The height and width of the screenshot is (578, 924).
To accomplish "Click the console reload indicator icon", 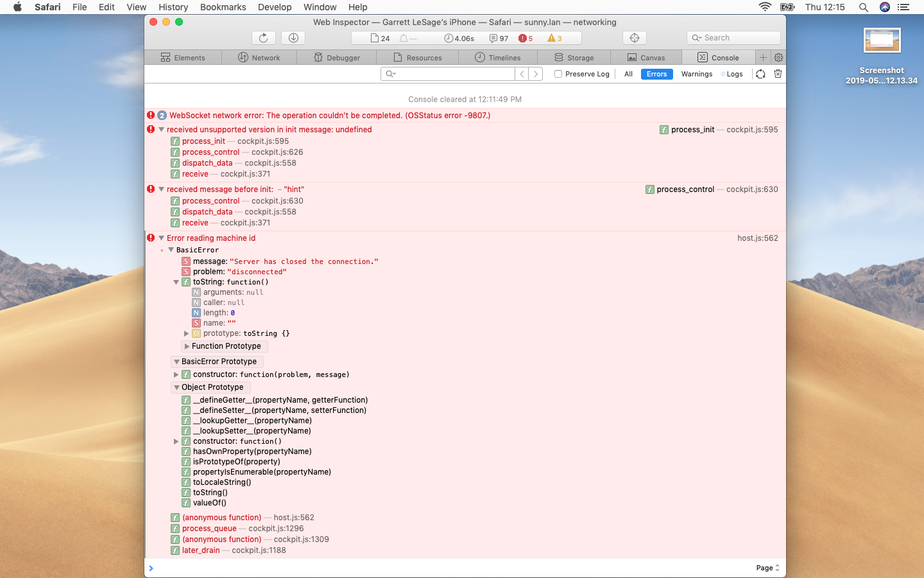I will pyautogui.click(x=760, y=74).
